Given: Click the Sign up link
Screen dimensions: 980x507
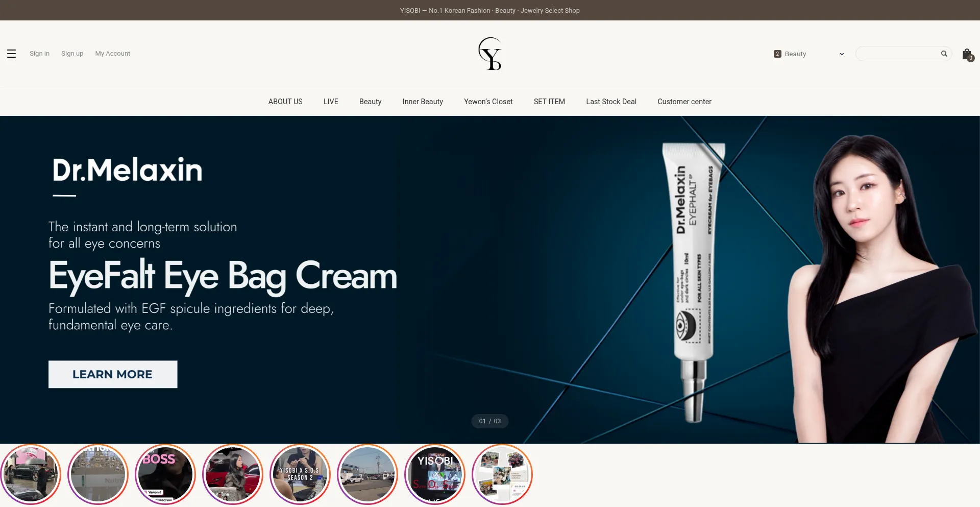Looking at the screenshot, I should [x=72, y=54].
